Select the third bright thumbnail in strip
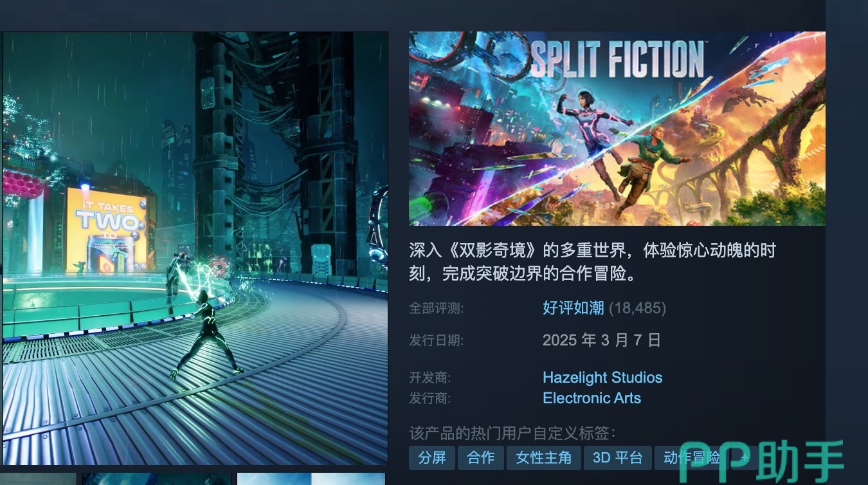This screenshot has width=868, height=485. [x=311, y=479]
